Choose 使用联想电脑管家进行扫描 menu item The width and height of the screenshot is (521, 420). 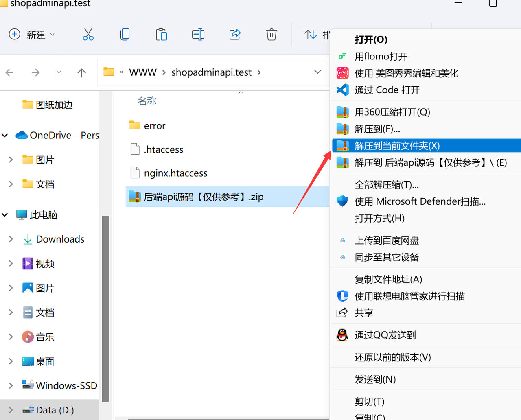click(425, 296)
